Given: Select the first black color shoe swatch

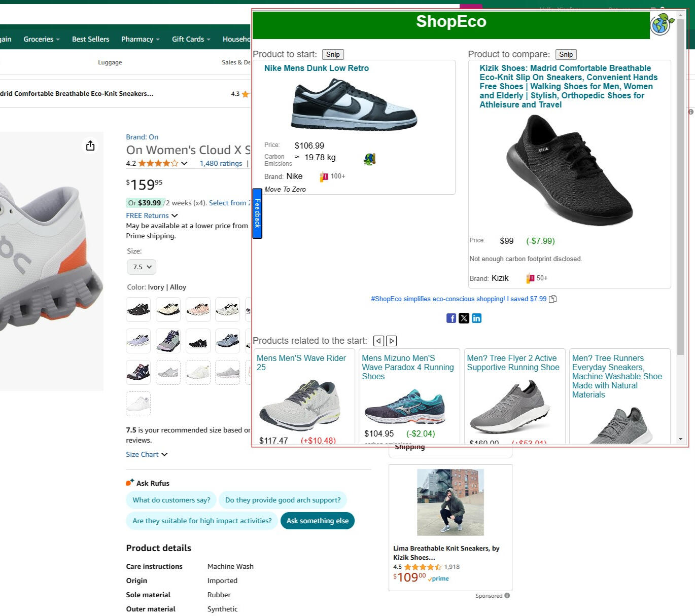Looking at the screenshot, I should 138,309.
